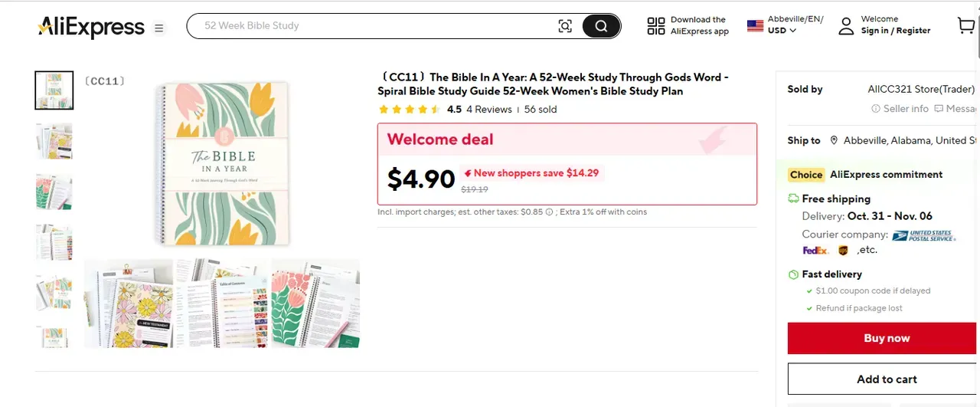Click the image search camera icon
Image resolution: width=980 pixels, height=407 pixels.
point(565,26)
